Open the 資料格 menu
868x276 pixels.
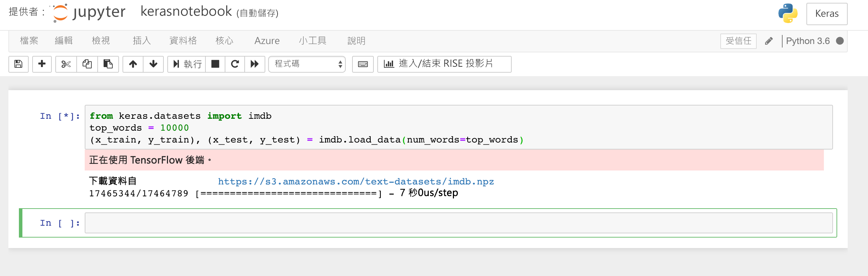pos(183,41)
